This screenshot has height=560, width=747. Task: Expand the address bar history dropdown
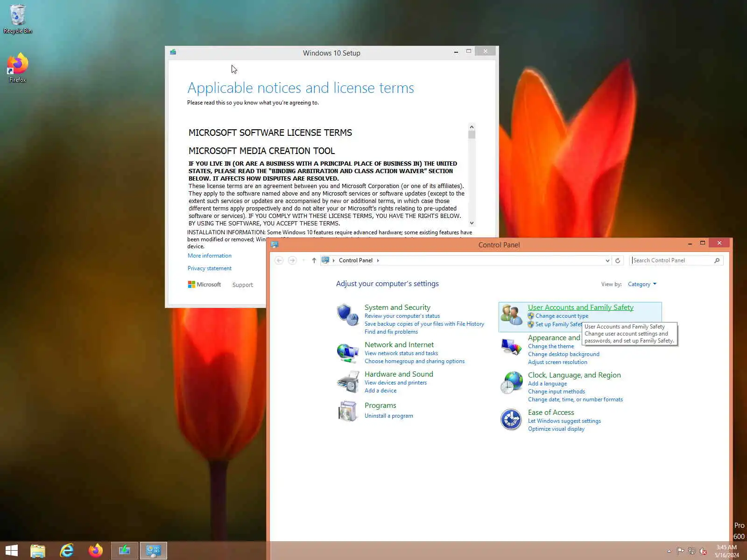tap(607, 260)
